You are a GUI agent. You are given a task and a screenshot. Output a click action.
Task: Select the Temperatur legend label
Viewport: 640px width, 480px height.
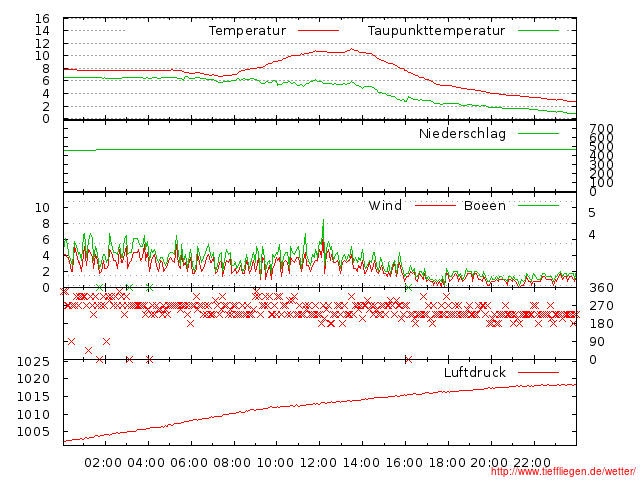point(247,31)
